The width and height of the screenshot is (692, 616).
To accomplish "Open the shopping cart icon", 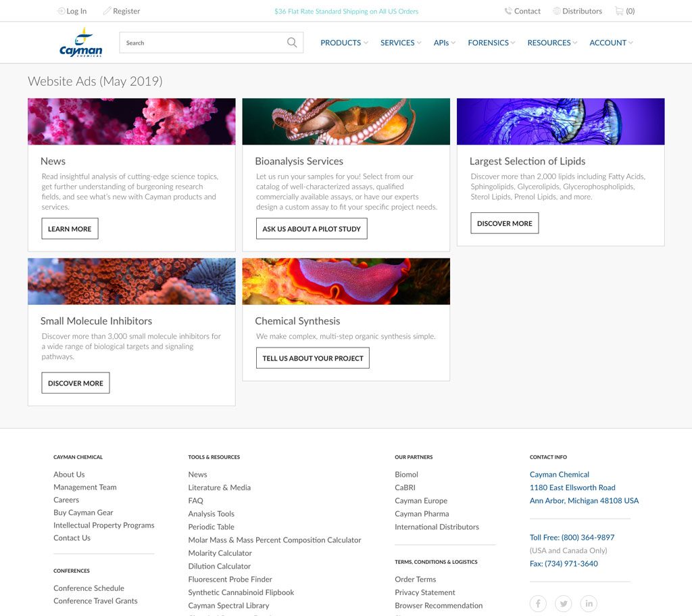I will [619, 11].
